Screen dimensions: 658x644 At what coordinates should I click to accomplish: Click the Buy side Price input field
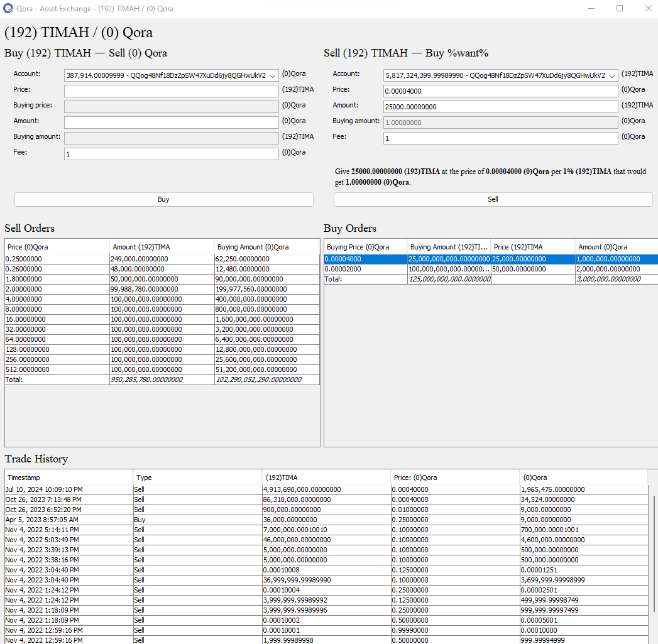(x=171, y=91)
